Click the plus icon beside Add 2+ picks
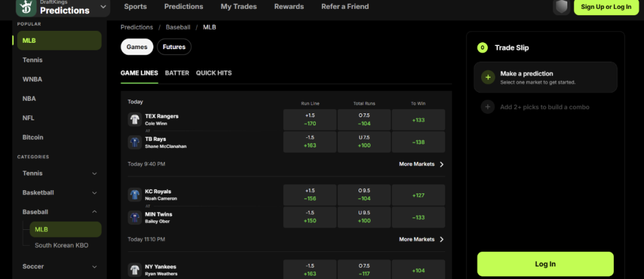This screenshot has width=644, height=279. (x=488, y=107)
